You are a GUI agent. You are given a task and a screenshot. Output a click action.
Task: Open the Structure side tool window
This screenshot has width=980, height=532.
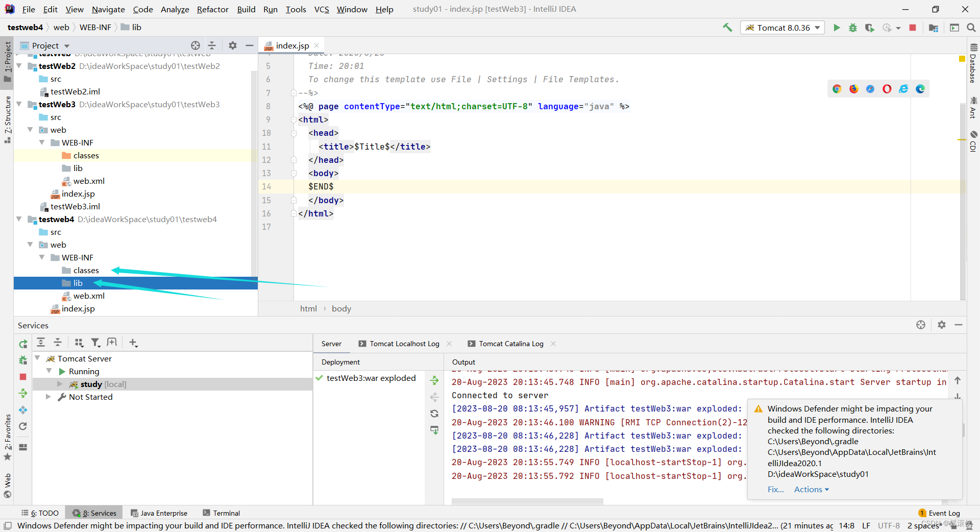pyautogui.click(x=7, y=119)
